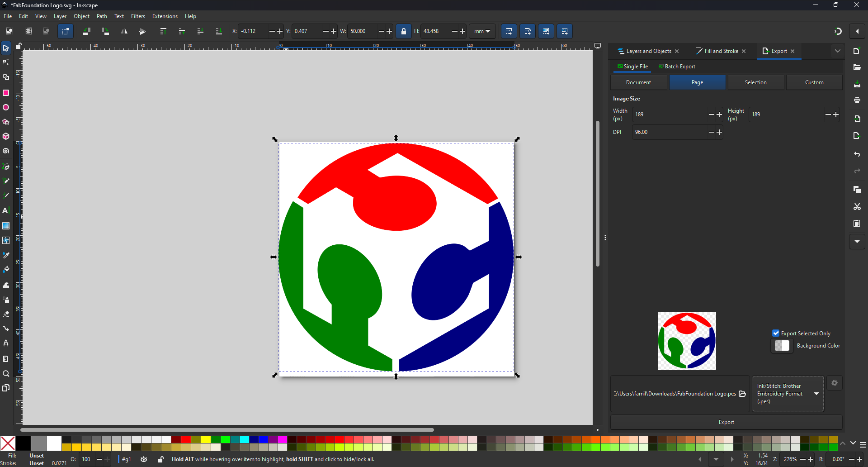Toggle snapping on or off

(x=838, y=31)
